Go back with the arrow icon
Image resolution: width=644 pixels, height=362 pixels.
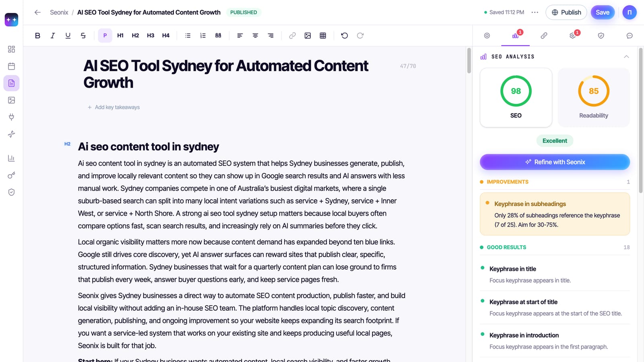point(37,12)
